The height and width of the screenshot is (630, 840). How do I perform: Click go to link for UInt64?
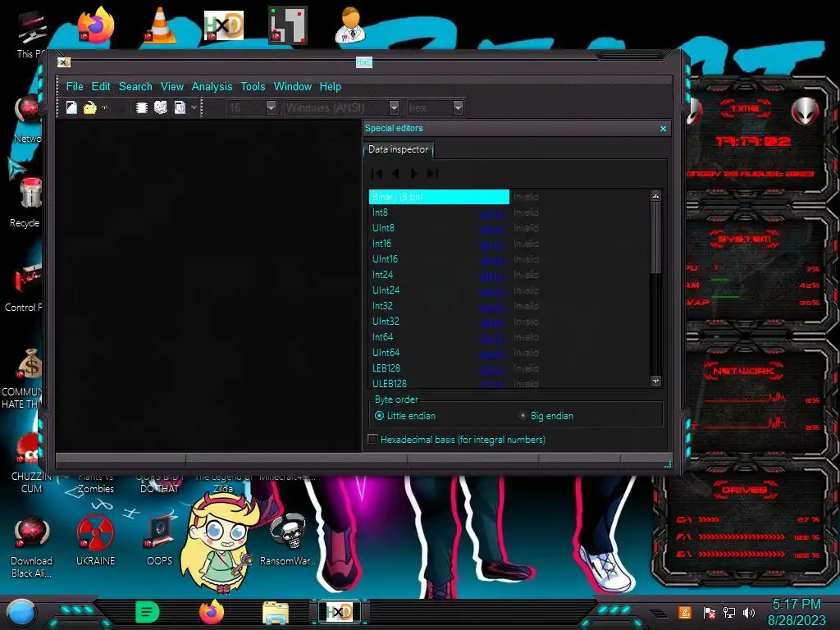pos(492,353)
